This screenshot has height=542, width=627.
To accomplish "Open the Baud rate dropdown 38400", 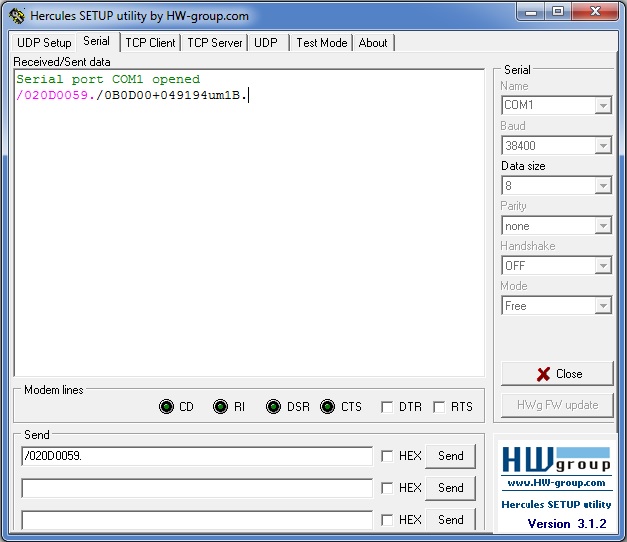I will click(x=556, y=145).
